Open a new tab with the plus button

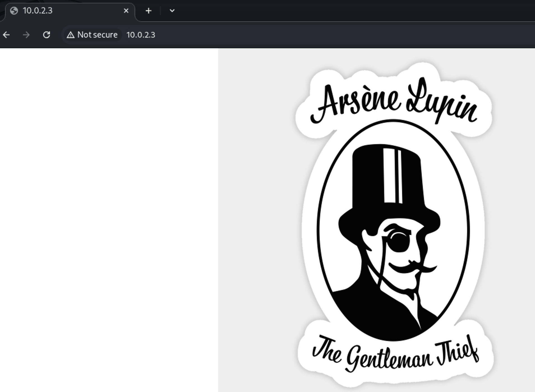pyautogui.click(x=149, y=11)
